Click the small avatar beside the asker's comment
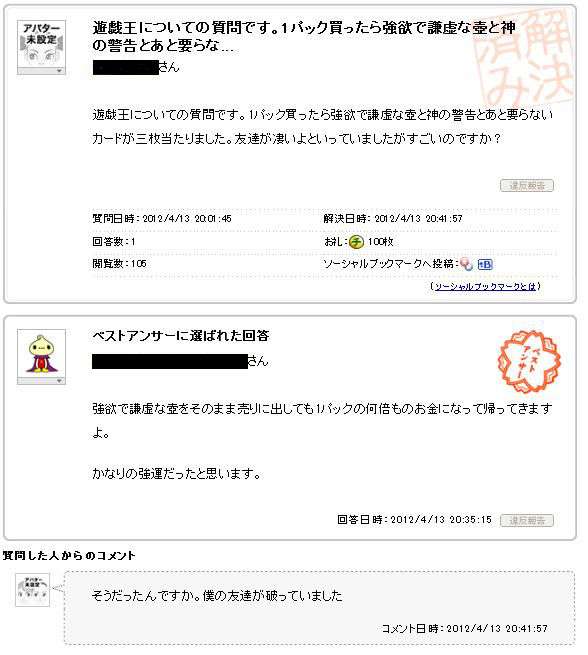 coord(32,590)
